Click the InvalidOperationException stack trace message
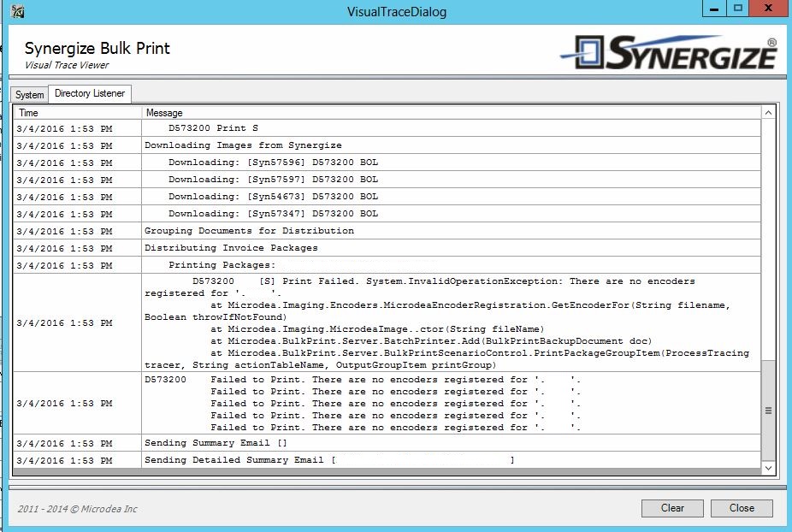Image resolution: width=792 pixels, height=532 pixels. click(x=451, y=322)
